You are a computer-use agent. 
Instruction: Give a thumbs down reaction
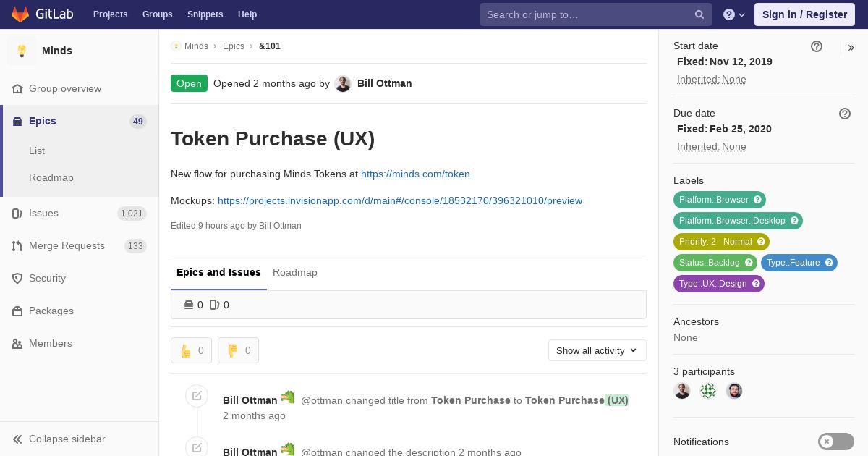[x=238, y=350]
